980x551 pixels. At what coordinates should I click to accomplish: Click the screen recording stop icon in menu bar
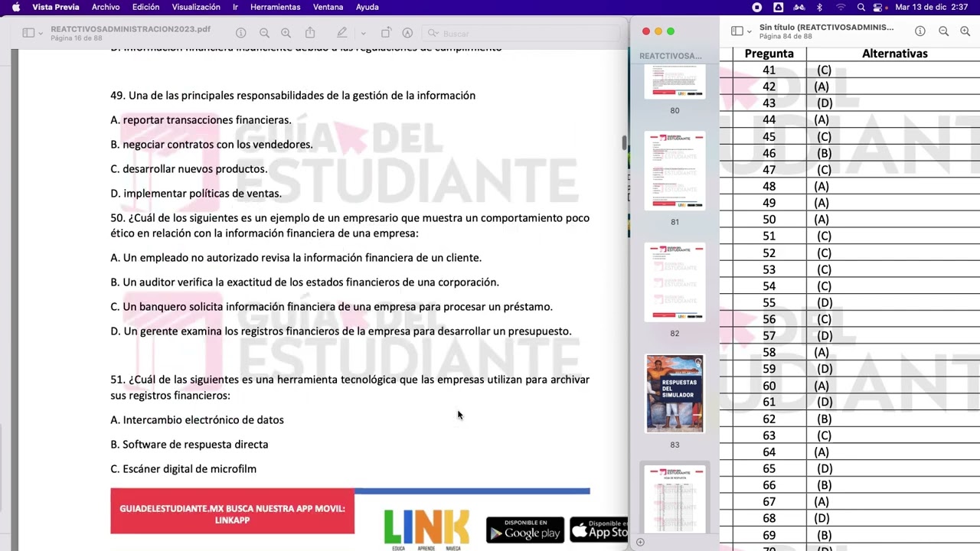coord(757,7)
